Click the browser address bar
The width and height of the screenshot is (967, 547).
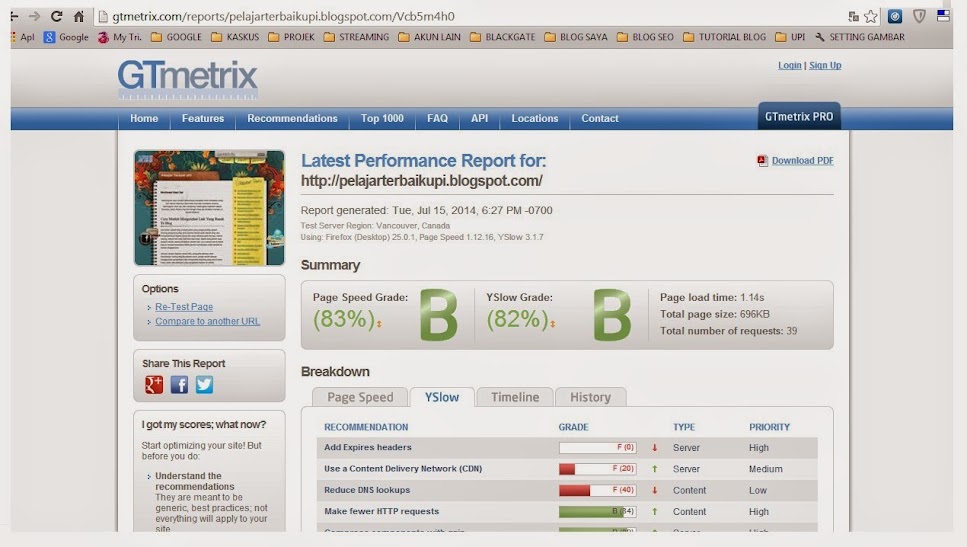469,17
